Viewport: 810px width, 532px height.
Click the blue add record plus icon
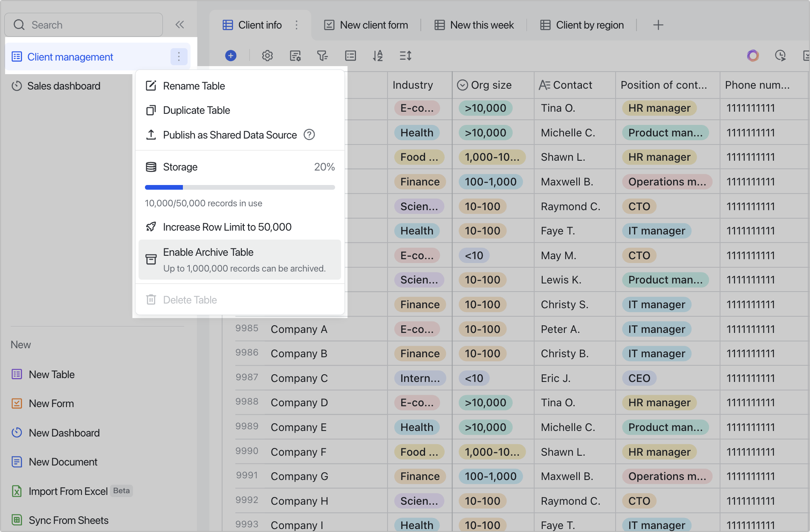pos(231,55)
